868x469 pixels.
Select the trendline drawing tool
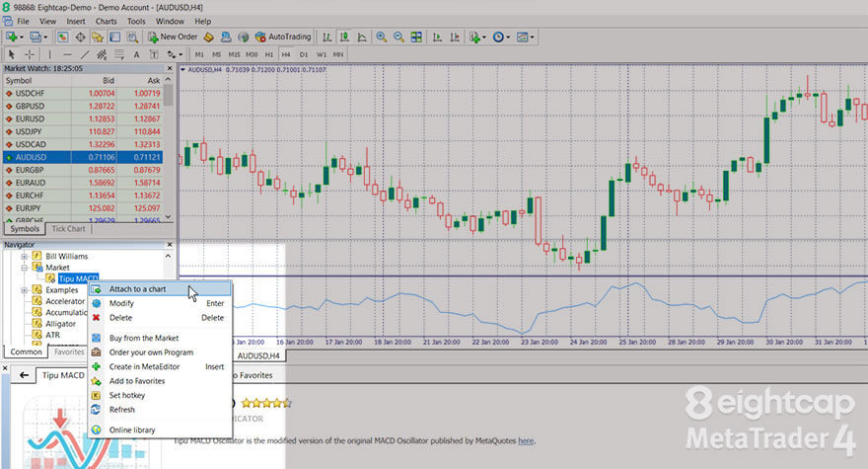[x=85, y=54]
